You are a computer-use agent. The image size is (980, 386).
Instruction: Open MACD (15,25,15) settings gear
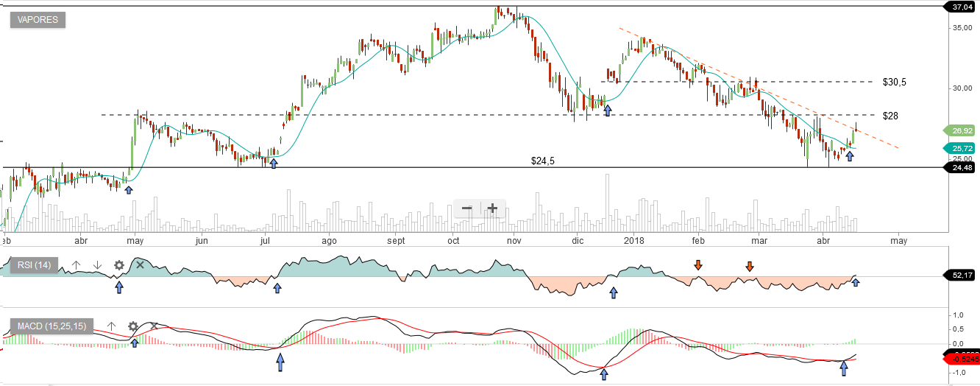(x=133, y=326)
